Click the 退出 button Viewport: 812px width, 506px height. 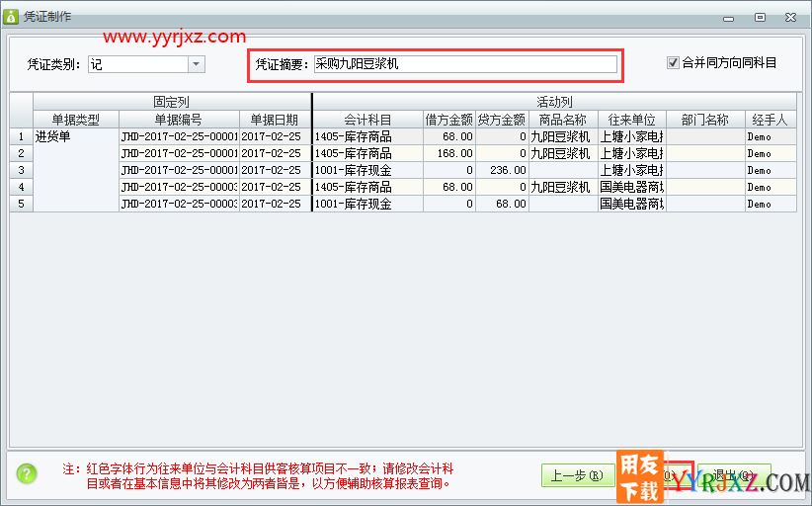tap(733, 475)
